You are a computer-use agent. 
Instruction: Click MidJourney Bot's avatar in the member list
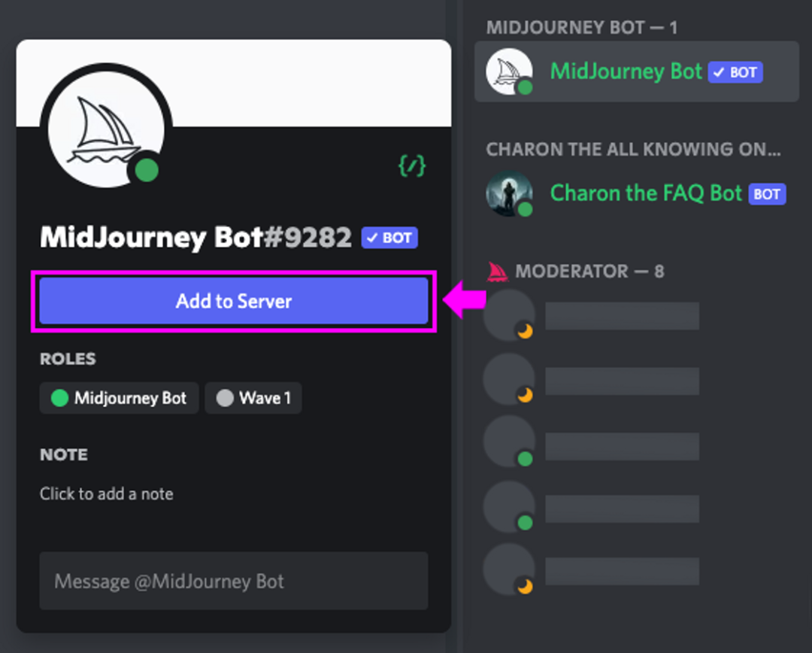tap(509, 71)
